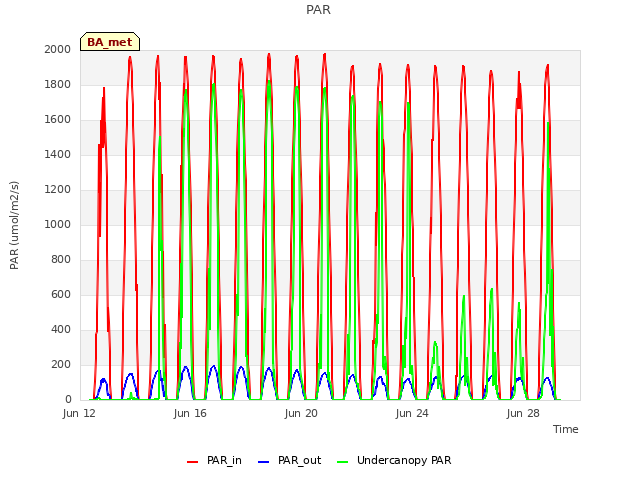640x480 pixels.
Task: Click the 1200 y-axis tick label
Action: click(58, 189)
